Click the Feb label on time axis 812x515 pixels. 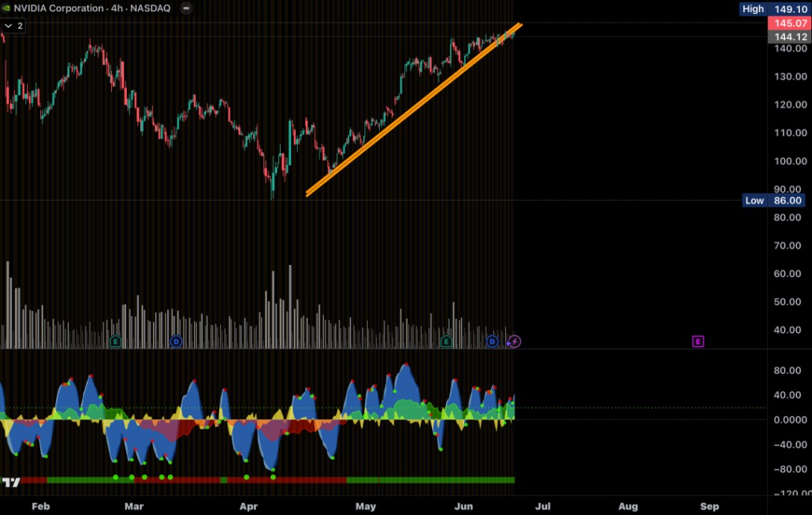pyautogui.click(x=41, y=507)
